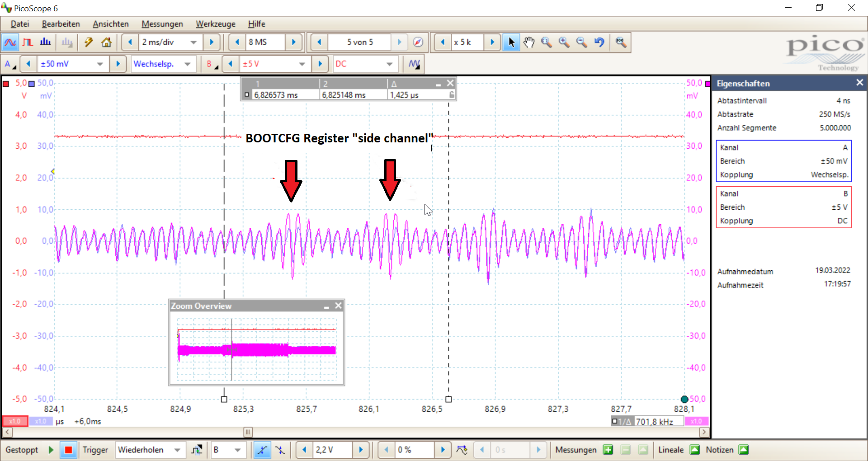Zoom to full view 100% icon

(621, 42)
